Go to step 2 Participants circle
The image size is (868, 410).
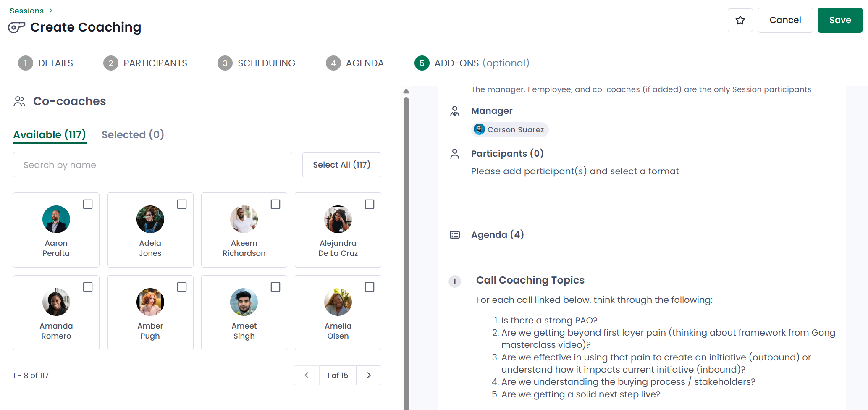pyautogui.click(x=111, y=63)
